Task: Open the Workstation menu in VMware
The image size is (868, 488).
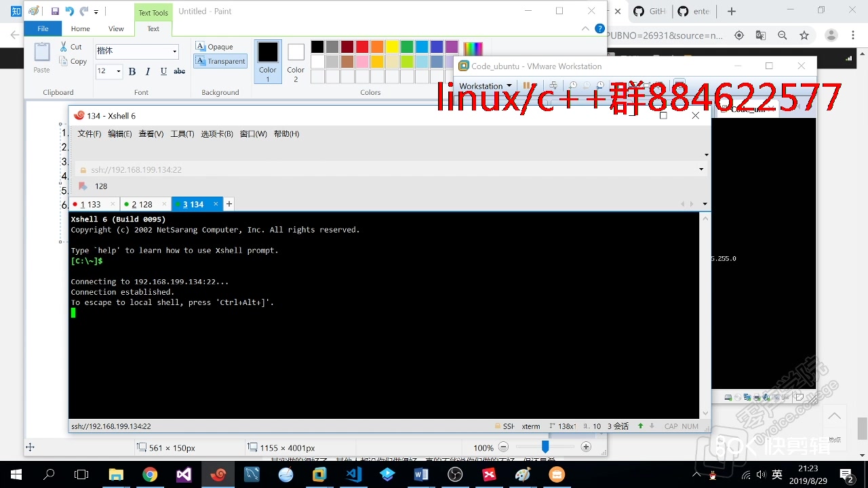Action: coord(485,86)
